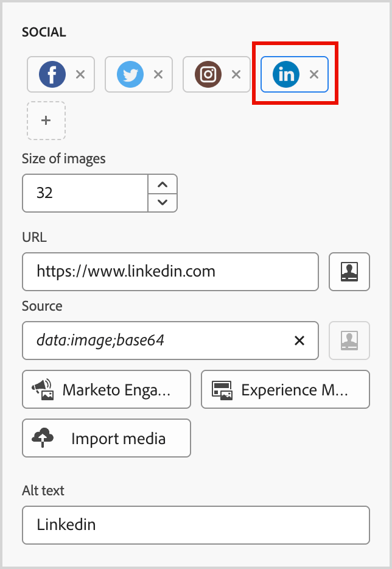Click Import media
Screen dimensions: 392x569
click(106, 437)
